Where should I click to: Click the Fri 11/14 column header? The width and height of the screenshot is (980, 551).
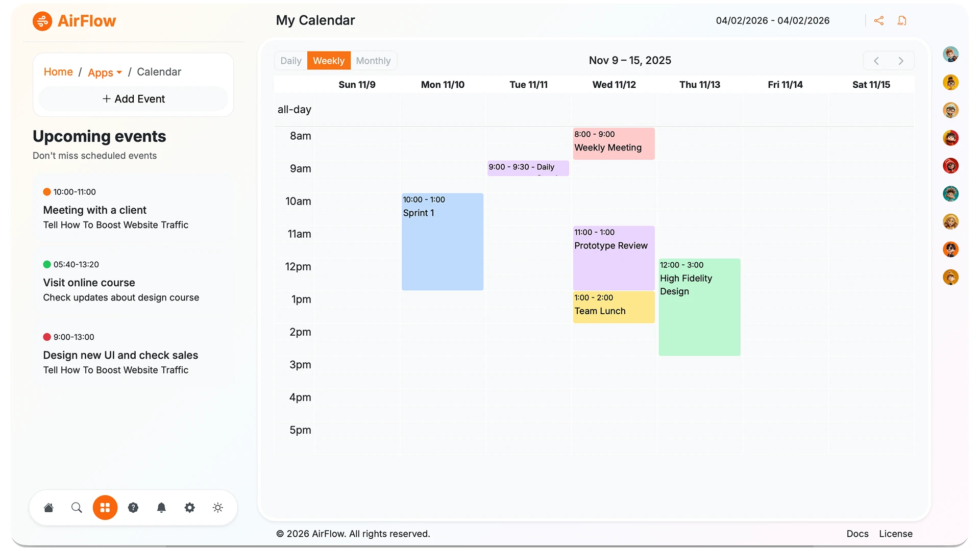[x=785, y=85]
